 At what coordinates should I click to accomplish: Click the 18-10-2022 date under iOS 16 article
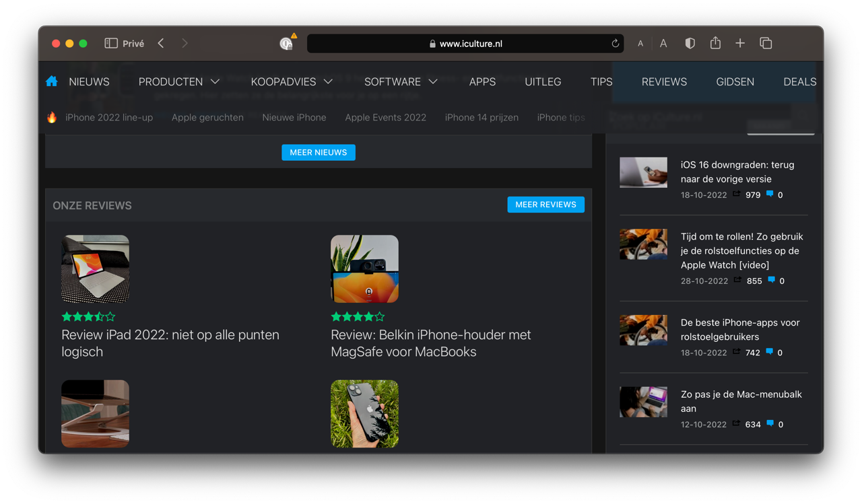[x=704, y=194]
